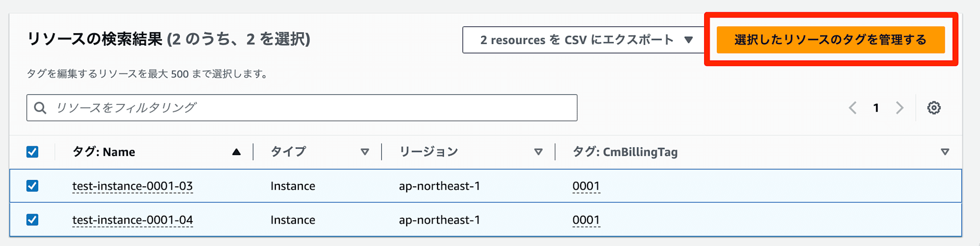Click CmBillingTag value 0001 for test-instance-0001-03
The image size is (980, 246).
coord(586,186)
